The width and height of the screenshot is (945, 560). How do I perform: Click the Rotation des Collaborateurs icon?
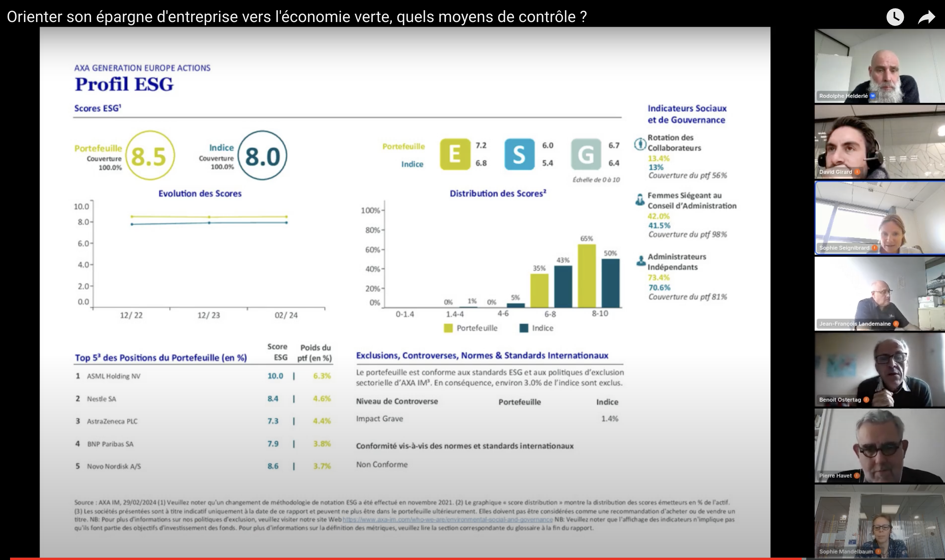[x=640, y=144]
